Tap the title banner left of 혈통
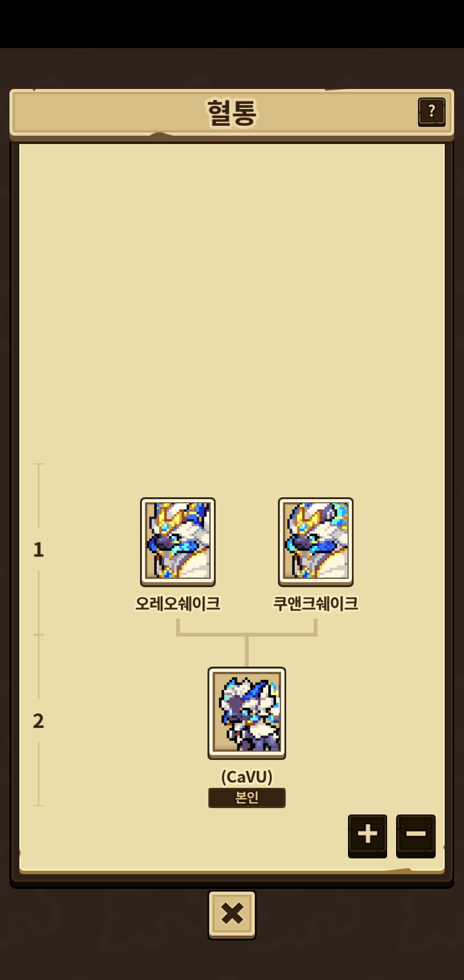This screenshot has height=980, width=464. [x=107, y=113]
